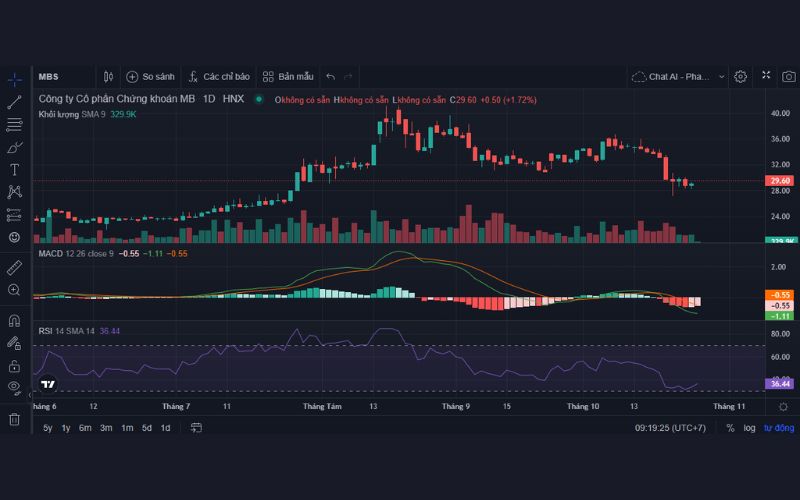Pick the ruler measure tool

pos(14,267)
